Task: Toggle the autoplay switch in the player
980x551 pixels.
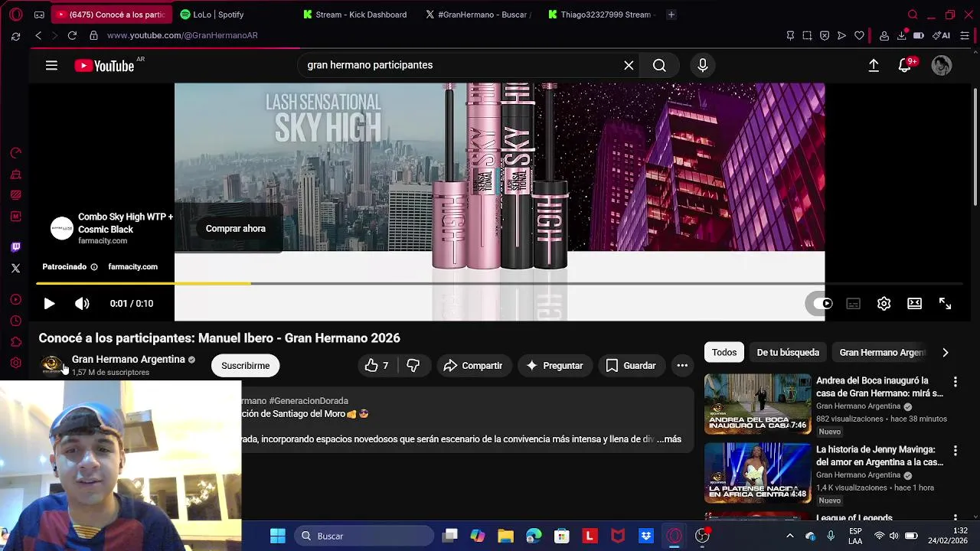Action: click(x=821, y=304)
